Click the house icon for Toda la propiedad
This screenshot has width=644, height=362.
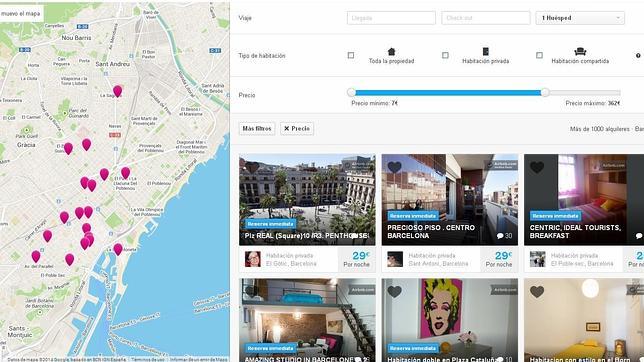391,51
